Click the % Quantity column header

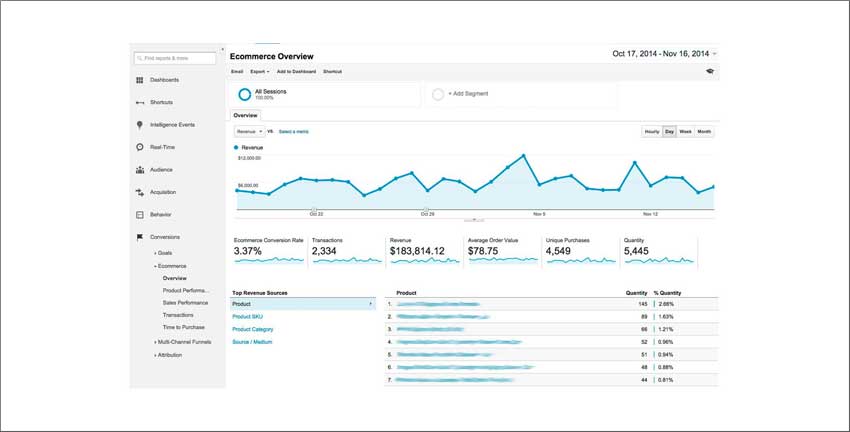coord(667,293)
